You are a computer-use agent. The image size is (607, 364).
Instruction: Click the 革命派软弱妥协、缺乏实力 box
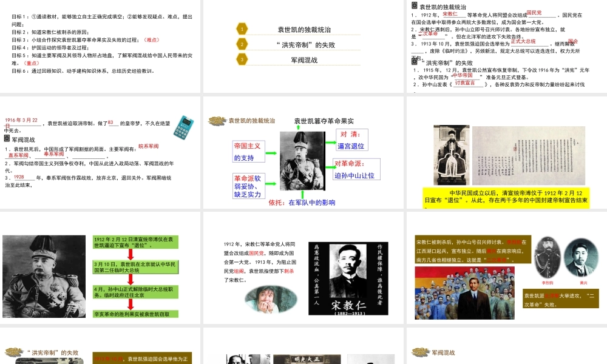[x=248, y=186]
